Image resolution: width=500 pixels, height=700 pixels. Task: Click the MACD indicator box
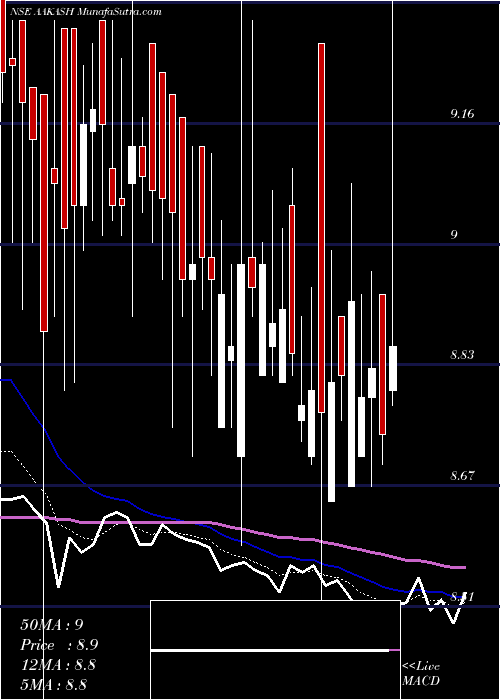coord(275,650)
